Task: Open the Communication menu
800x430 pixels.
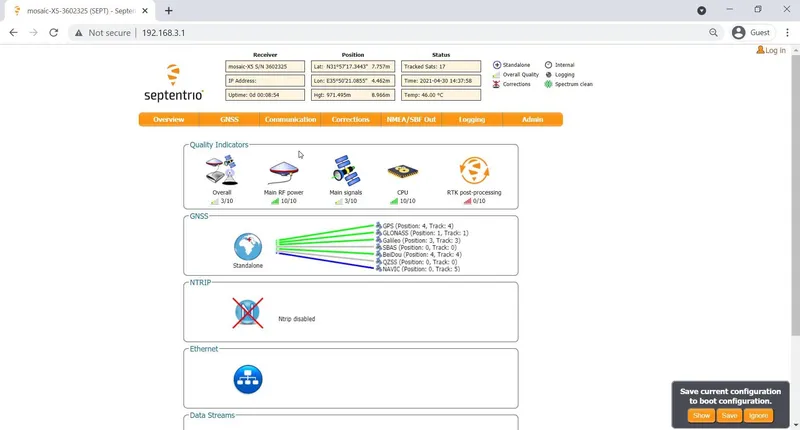Action: coord(290,120)
